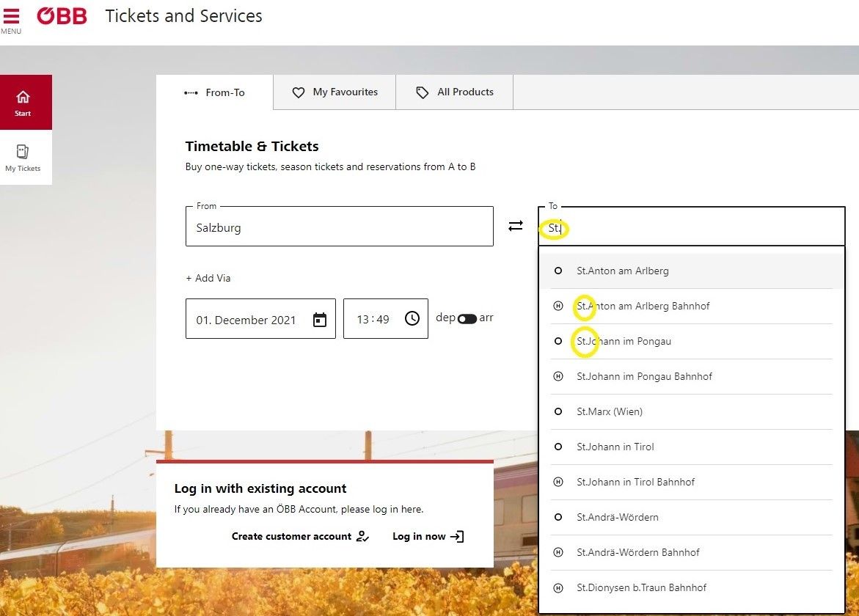Click the heart icon on My Favourites tab
859x616 pixels.
[x=299, y=92]
